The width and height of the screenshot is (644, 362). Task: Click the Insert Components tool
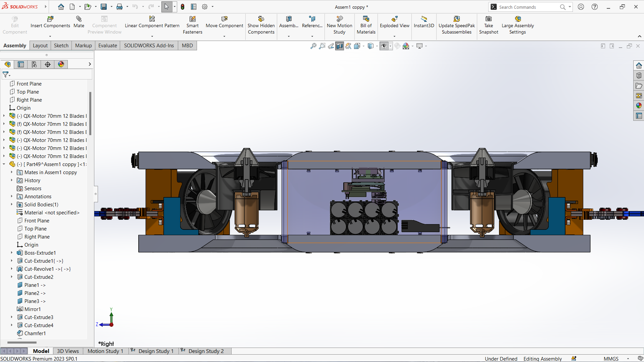(50, 22)
